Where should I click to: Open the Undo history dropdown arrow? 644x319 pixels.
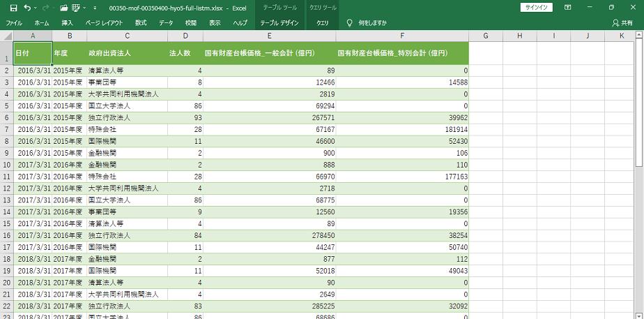click(36, 7)
